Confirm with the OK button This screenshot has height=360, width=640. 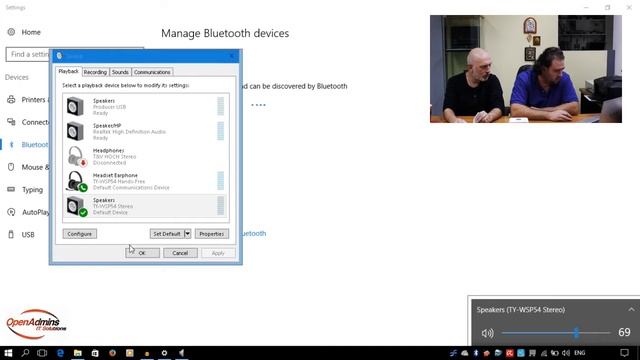point(142,253)
